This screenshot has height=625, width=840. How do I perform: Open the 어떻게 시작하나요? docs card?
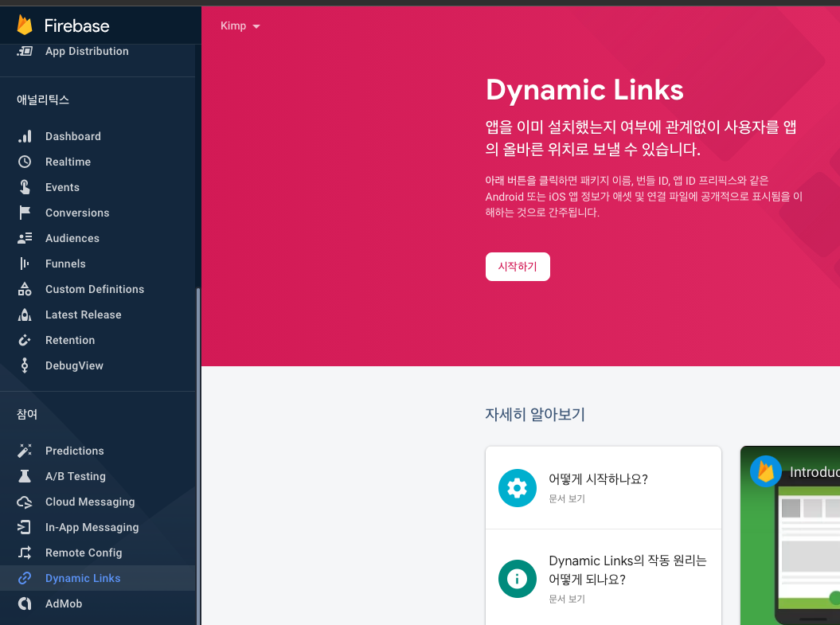tap(604, 488)
